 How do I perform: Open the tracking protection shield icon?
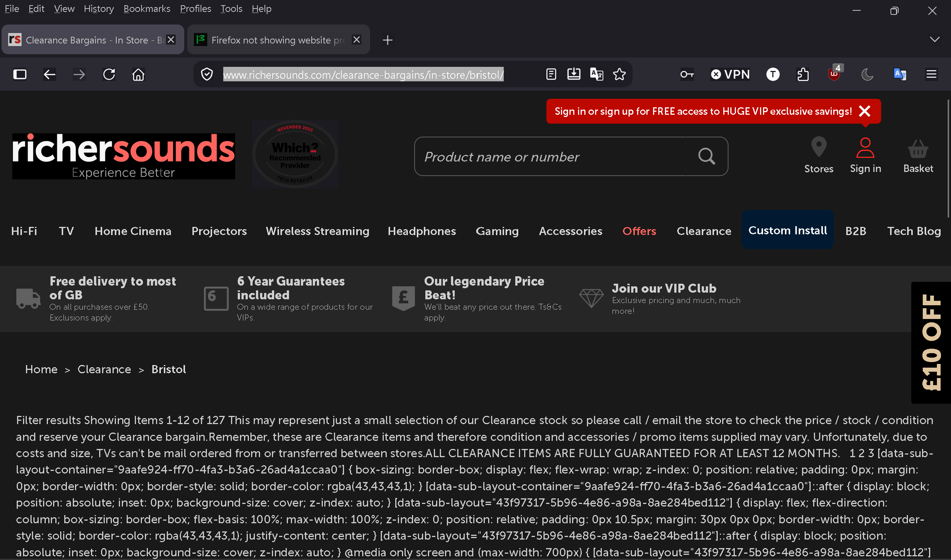click(207, 74)
